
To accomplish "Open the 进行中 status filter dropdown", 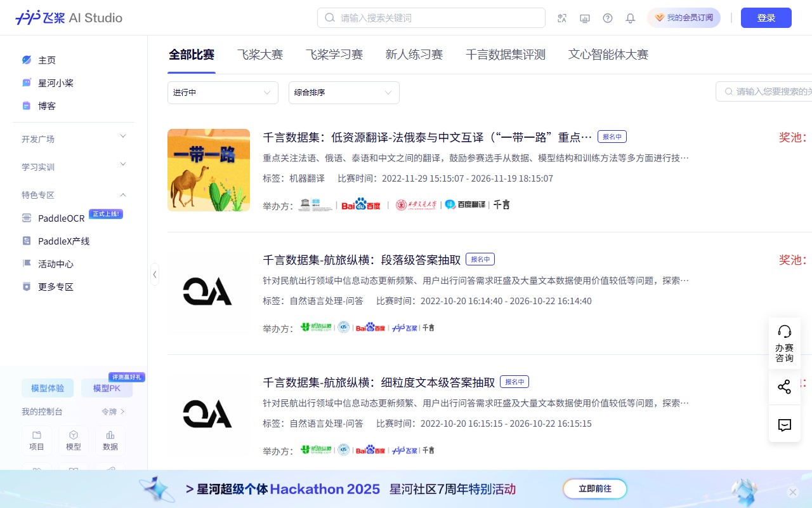I will pos(223,93).
